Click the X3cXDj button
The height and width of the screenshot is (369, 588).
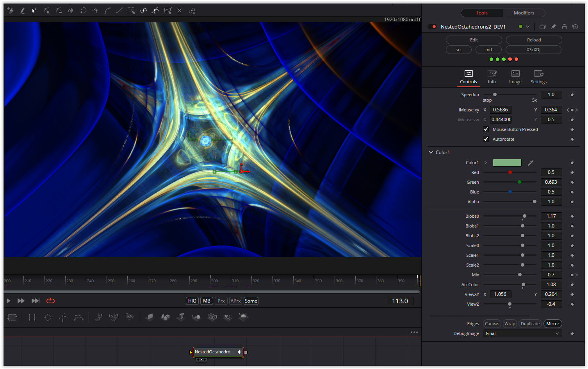533,50
